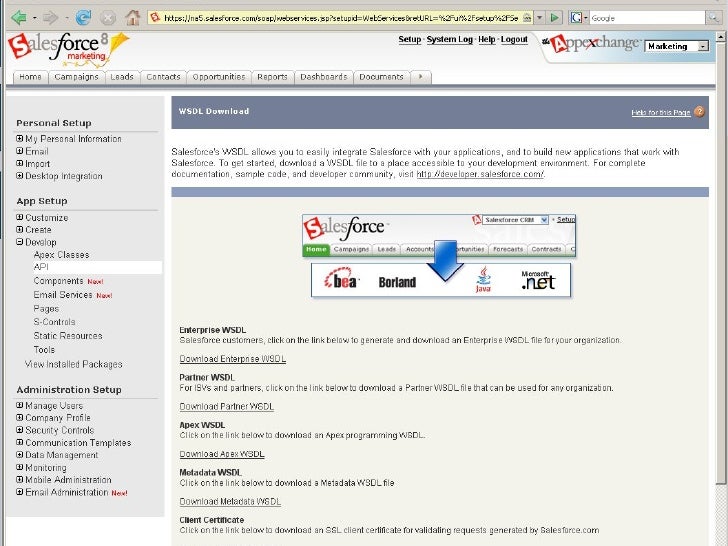Select API item in Develop menu
Viewport: 728px width, 546px height.
[41, 267]
